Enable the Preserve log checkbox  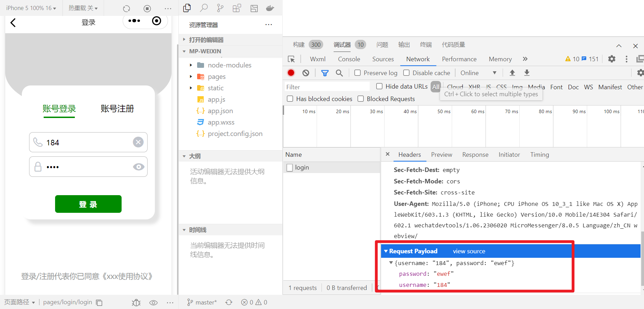(x=358, y=73)
